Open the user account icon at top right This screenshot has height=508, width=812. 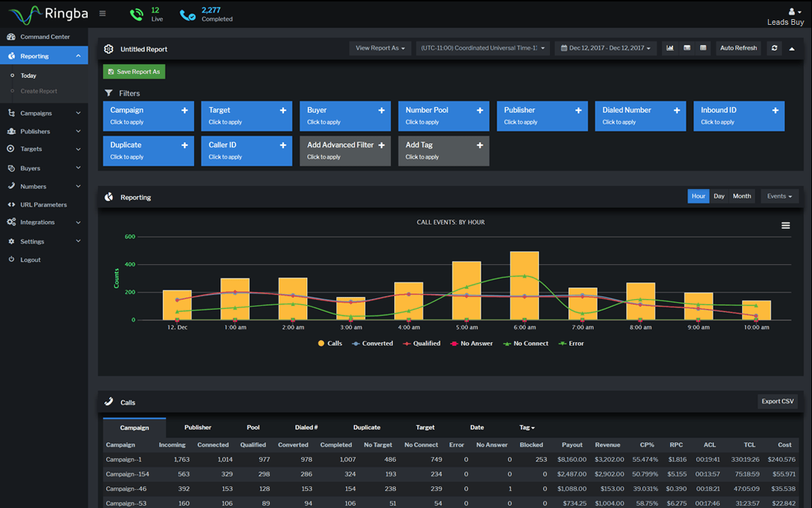click(x=794, y=11)
